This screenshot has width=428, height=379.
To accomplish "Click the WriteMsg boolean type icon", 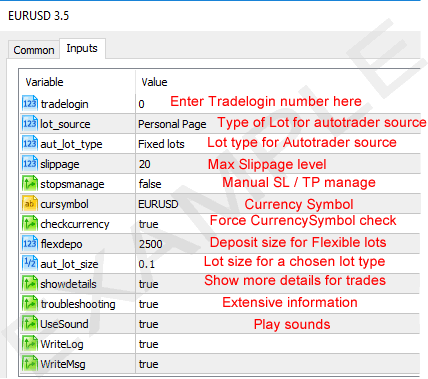I will coord(30,364).
